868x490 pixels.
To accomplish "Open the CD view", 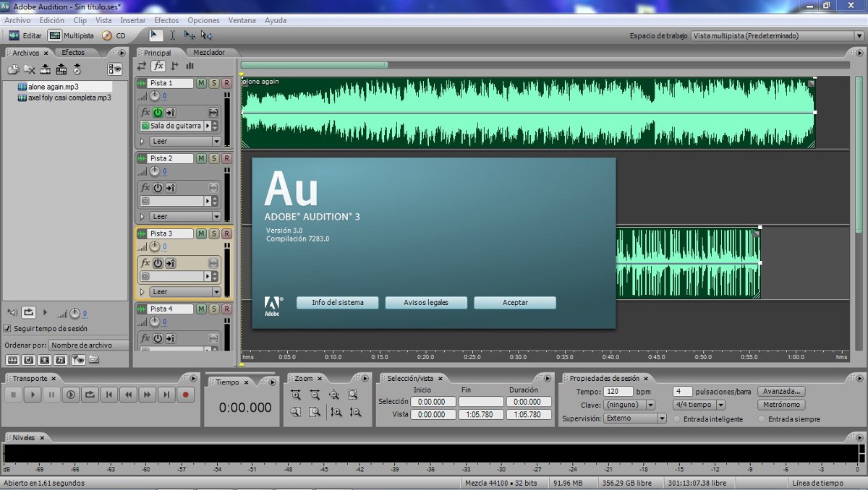I will click(114, 35).
